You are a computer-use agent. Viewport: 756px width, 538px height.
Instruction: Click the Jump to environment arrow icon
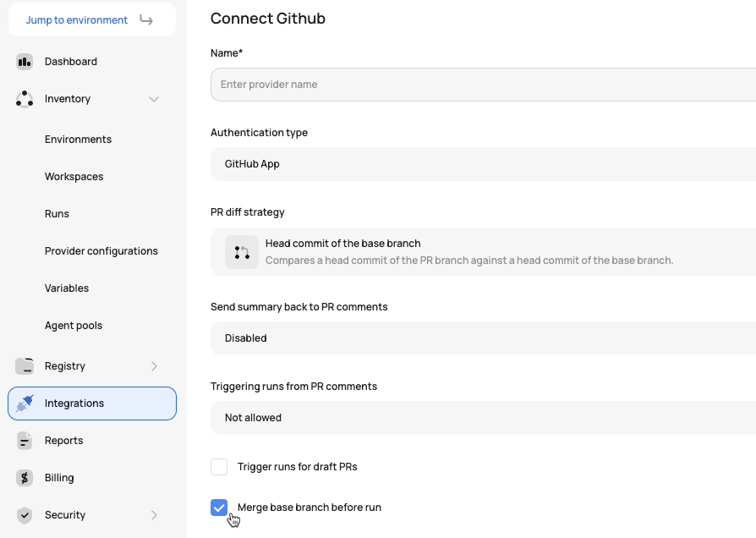(146, 19)
